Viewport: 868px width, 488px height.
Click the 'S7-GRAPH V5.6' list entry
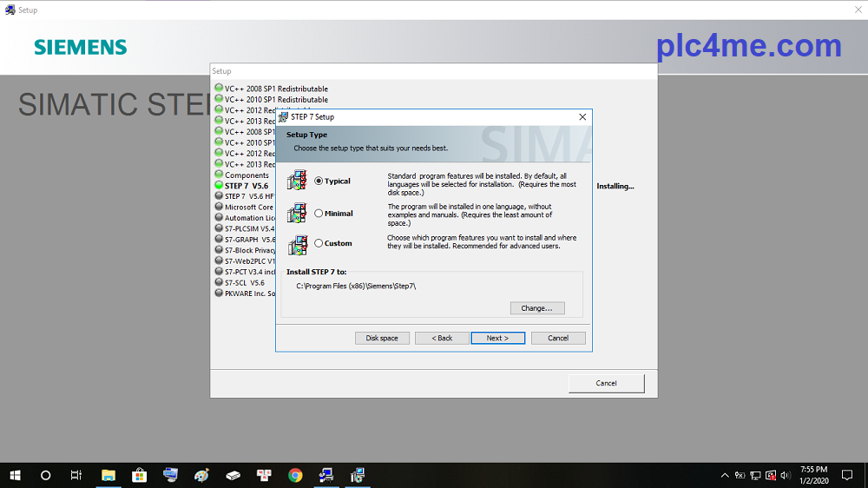[x=250, y=240]
